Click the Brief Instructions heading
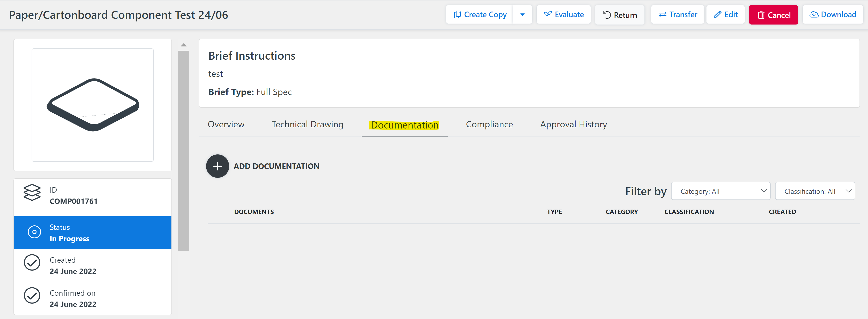The image size is (868, 319). pos(252,56)
